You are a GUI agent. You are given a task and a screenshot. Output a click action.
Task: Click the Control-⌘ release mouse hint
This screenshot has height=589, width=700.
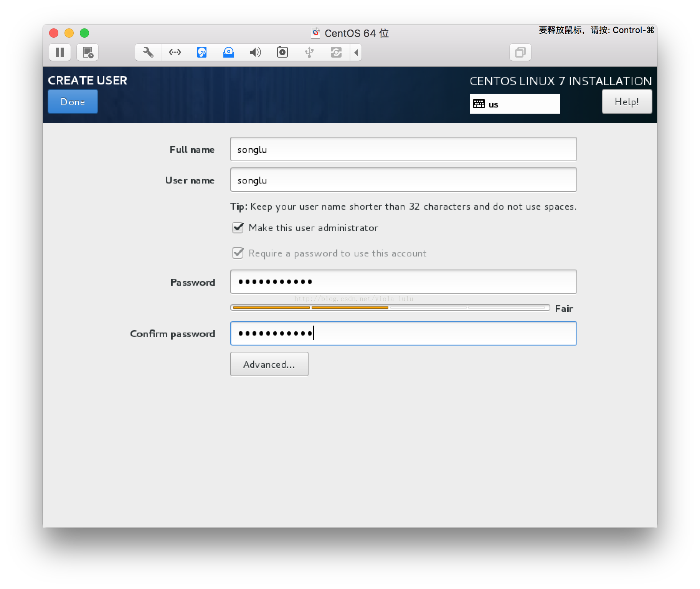pos(596,30)
